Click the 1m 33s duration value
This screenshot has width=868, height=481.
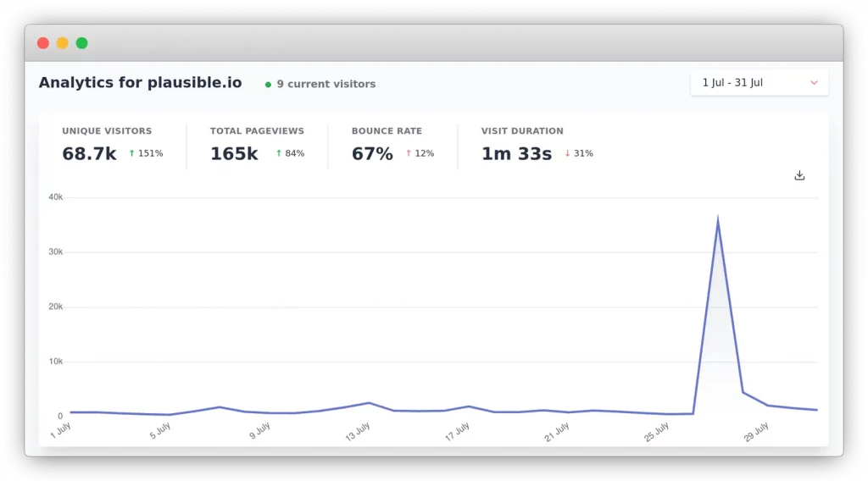point(516,153)
